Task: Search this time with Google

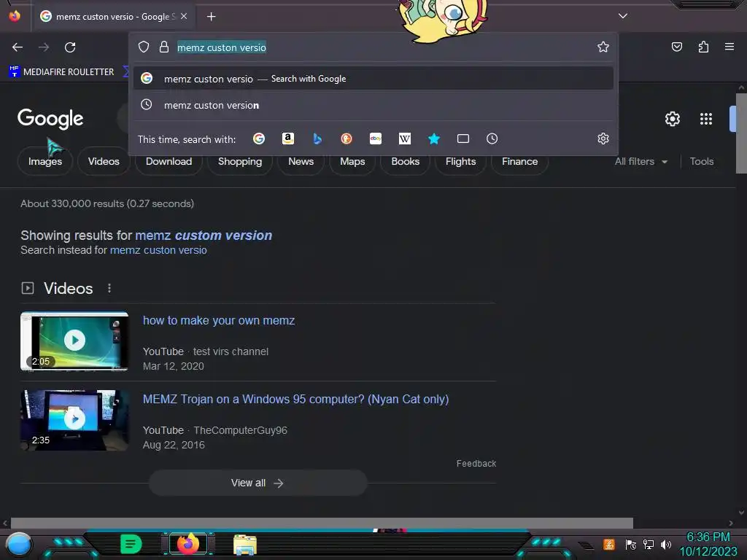Action: (x=259, y=139)
